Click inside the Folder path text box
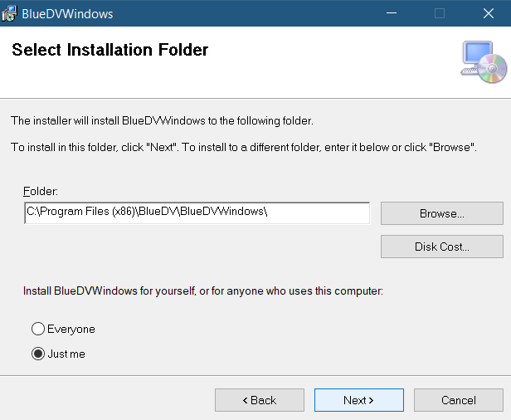Viewport: 511px width, 420px height. (197, 213)
